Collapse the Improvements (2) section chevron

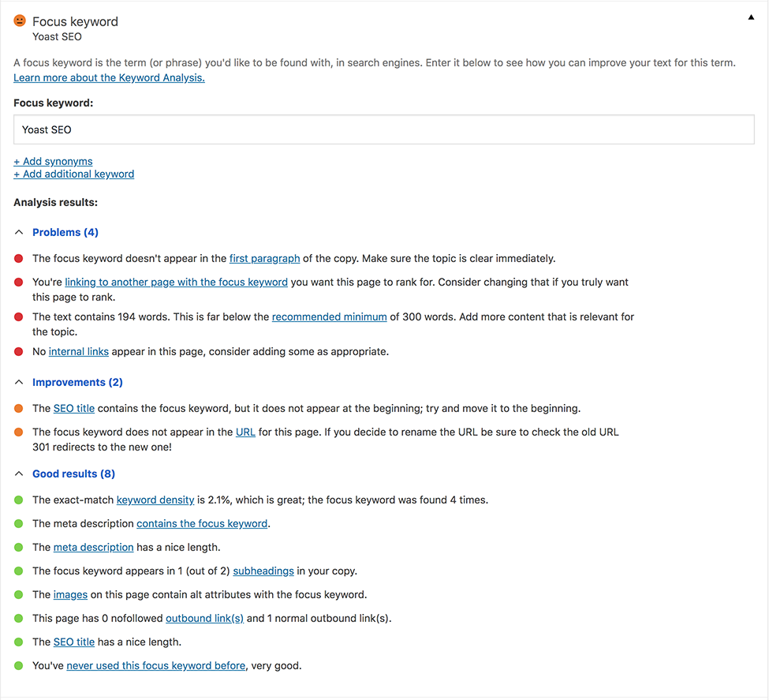(19, 382)
